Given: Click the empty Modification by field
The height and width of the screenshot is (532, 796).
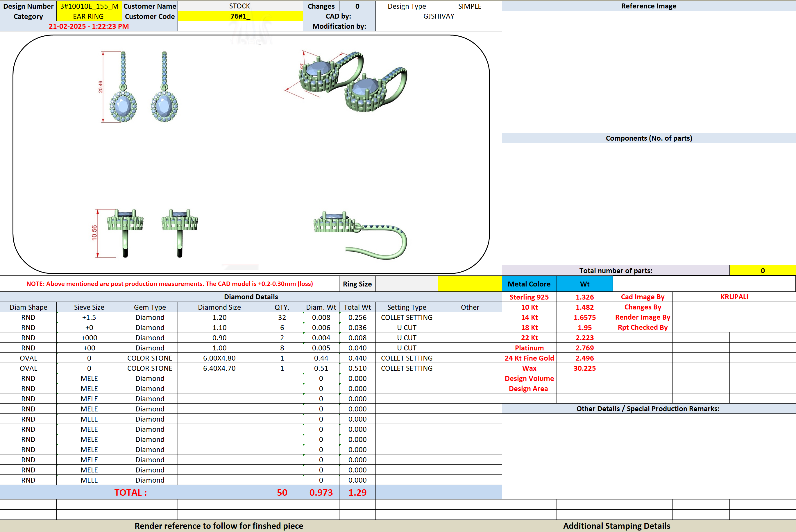Looking at the screenshot, I should (438, 26).
